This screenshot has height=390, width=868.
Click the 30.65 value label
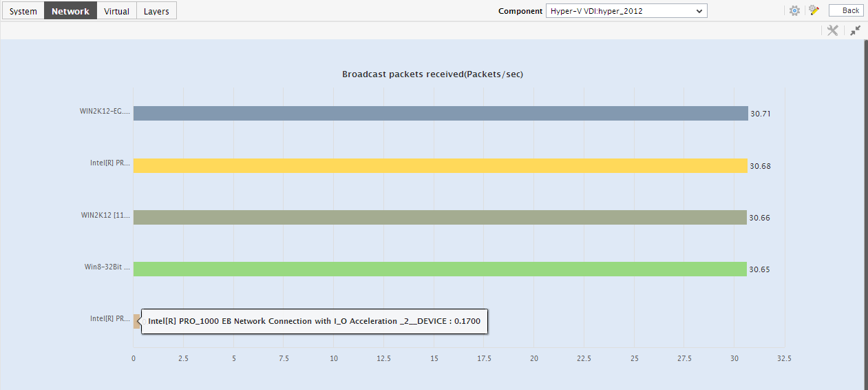click(x=760, y=269)
